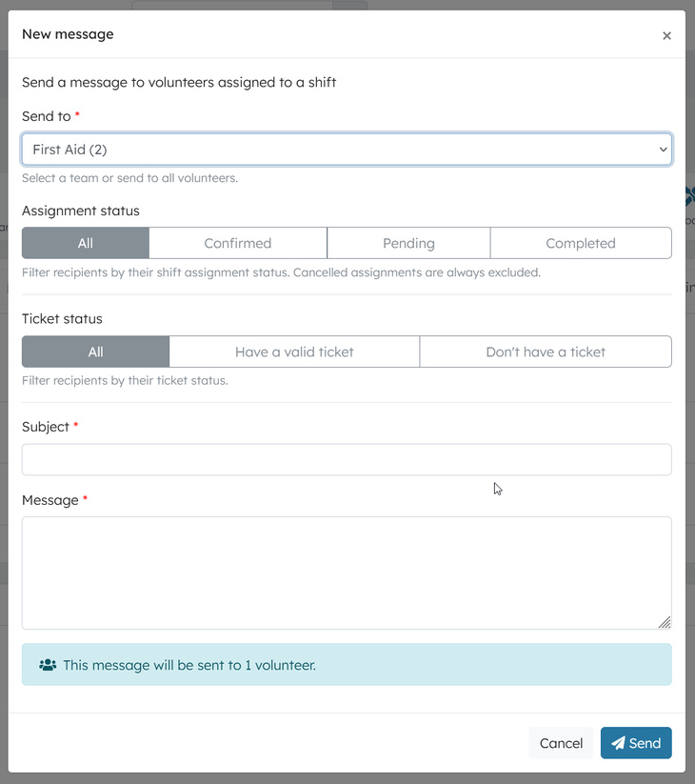This screenshot has width=695, height=784.
Task: Select All under Assignment status
Action: (x=86, y=243)
